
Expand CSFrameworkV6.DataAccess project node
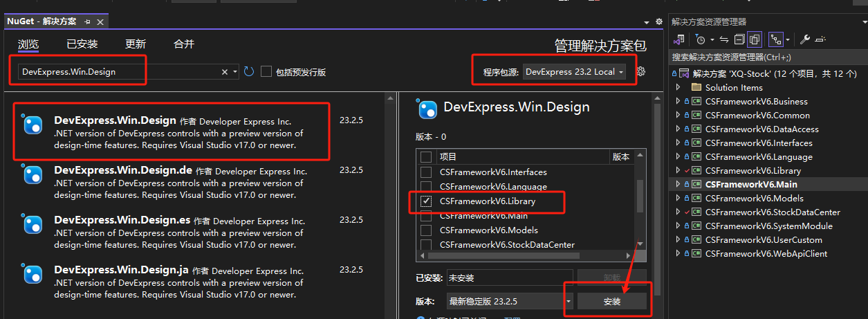pos(678,129)
